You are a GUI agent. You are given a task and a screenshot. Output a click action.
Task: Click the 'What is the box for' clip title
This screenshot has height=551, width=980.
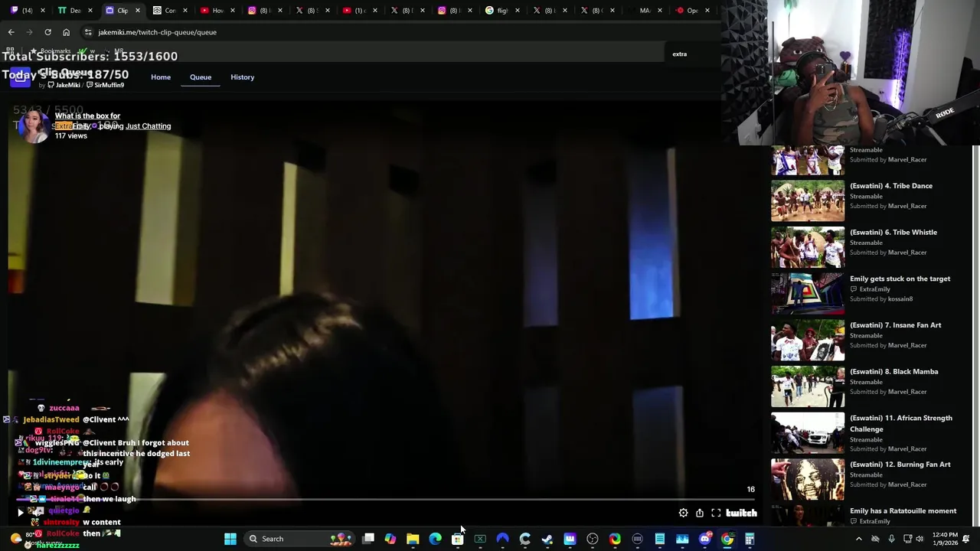[87, 116]
